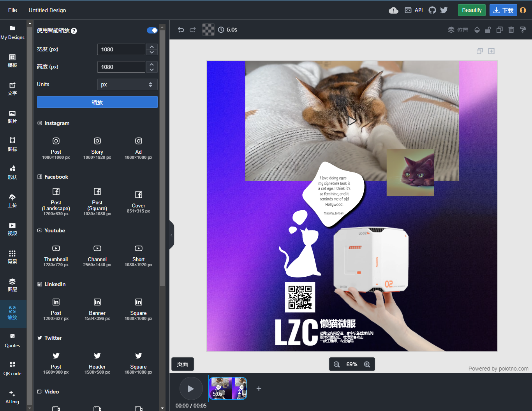Open the 文字 text panel
The image size is (532, 411).
point(12,89)
